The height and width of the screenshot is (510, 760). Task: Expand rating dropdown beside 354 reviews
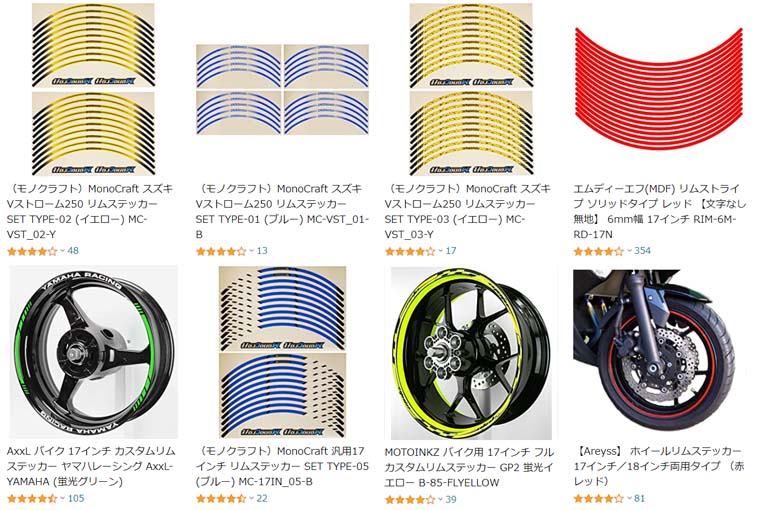coord(629,251)
